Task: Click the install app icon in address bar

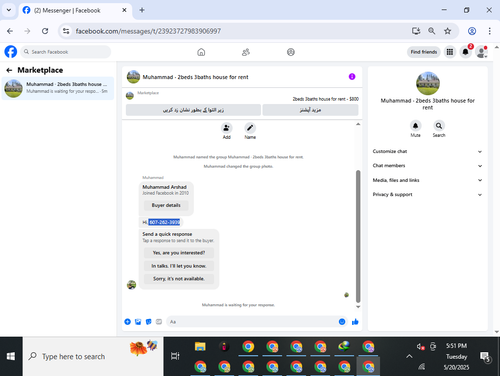Action: coord(416,31)
